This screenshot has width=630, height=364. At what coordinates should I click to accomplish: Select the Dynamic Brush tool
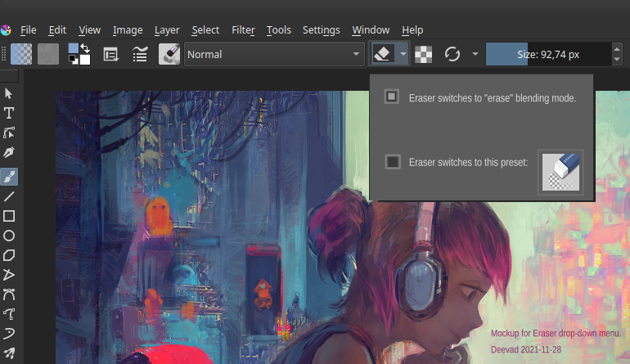[9, 334]
